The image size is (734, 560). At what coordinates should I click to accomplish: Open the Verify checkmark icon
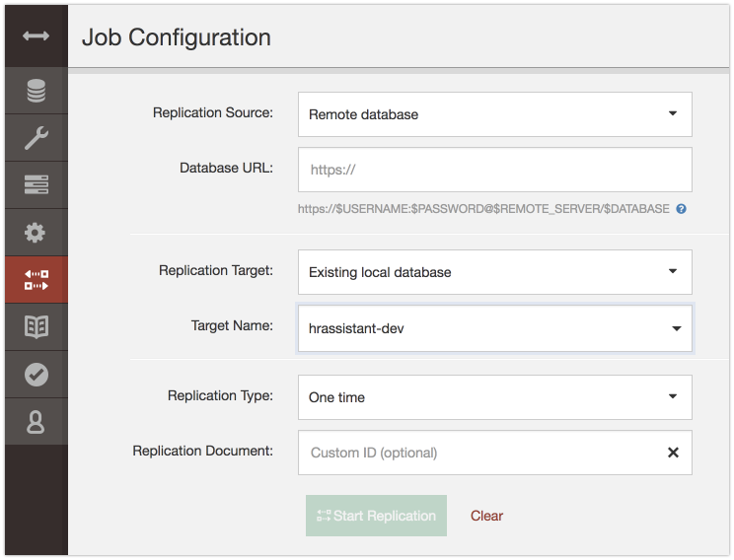[x=37, y=375]
